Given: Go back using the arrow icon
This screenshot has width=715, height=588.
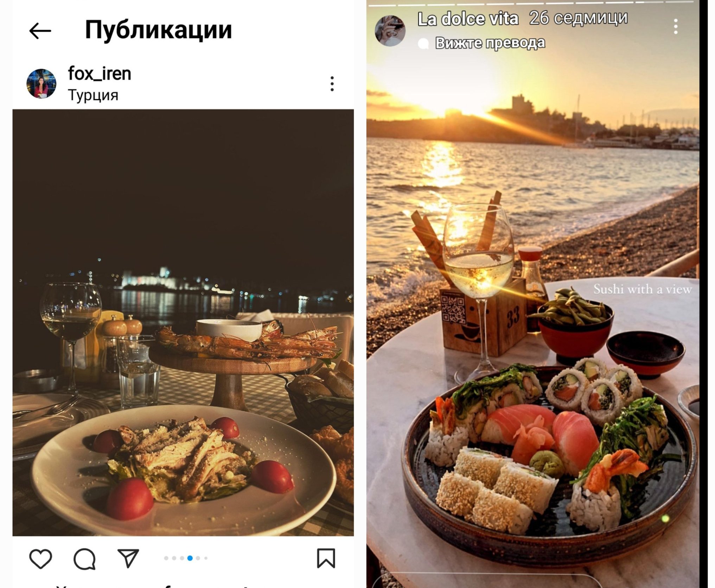Looking at the screenshot, I should tap(40, 31).
